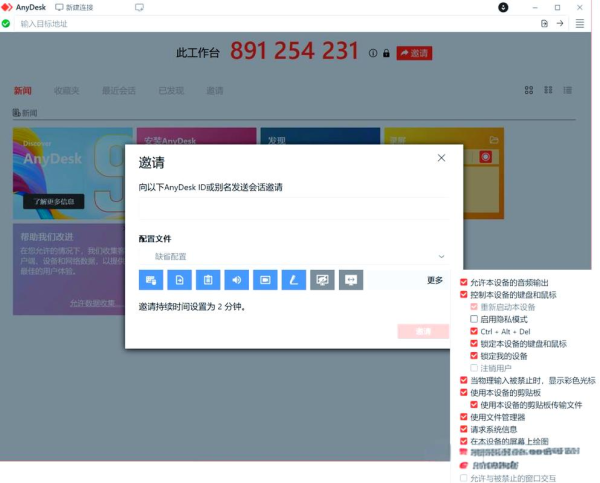The image size is (600, 483).
Task: Uncheck 控制本设备的键盘和鼠标
Action: click(x=463, y=295)
